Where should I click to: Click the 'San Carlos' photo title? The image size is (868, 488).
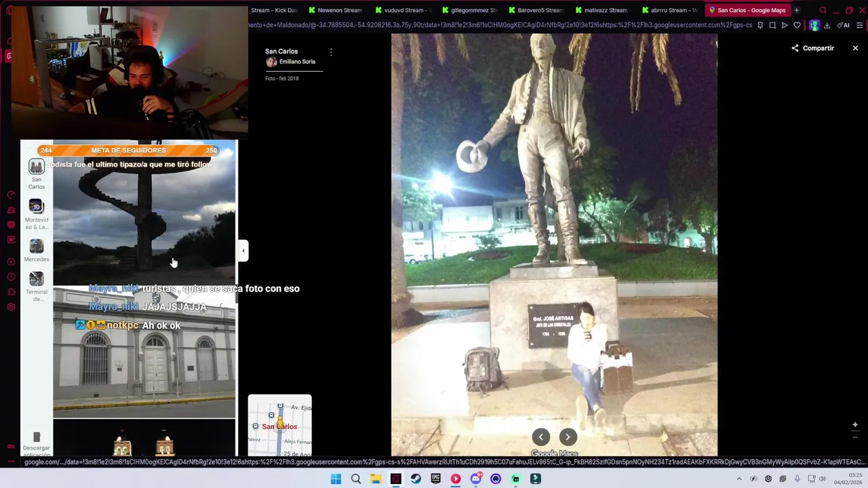click(281, 52)
